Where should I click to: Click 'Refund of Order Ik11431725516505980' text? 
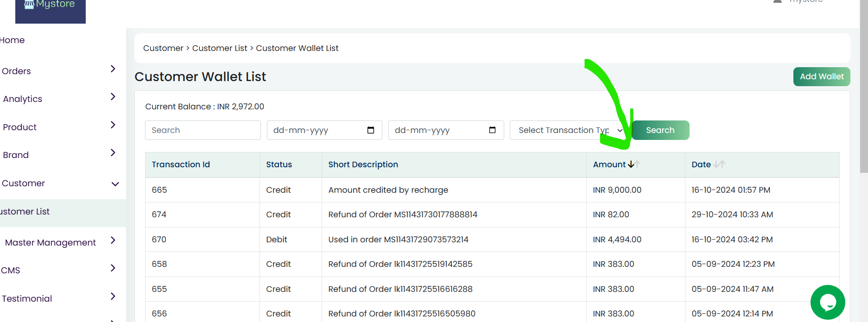(x=402, y=314)
